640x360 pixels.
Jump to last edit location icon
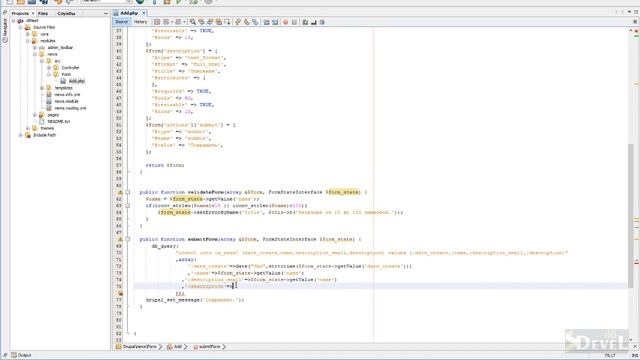(157, 22)
